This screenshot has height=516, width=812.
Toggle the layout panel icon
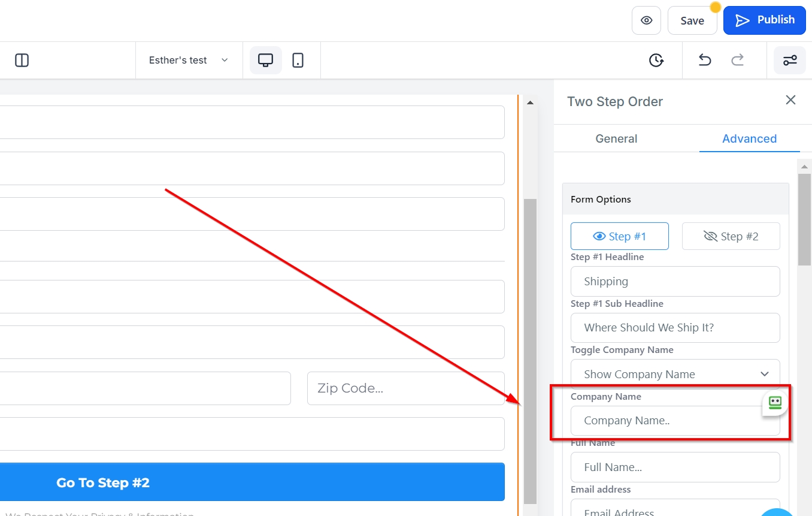(22, 60)
